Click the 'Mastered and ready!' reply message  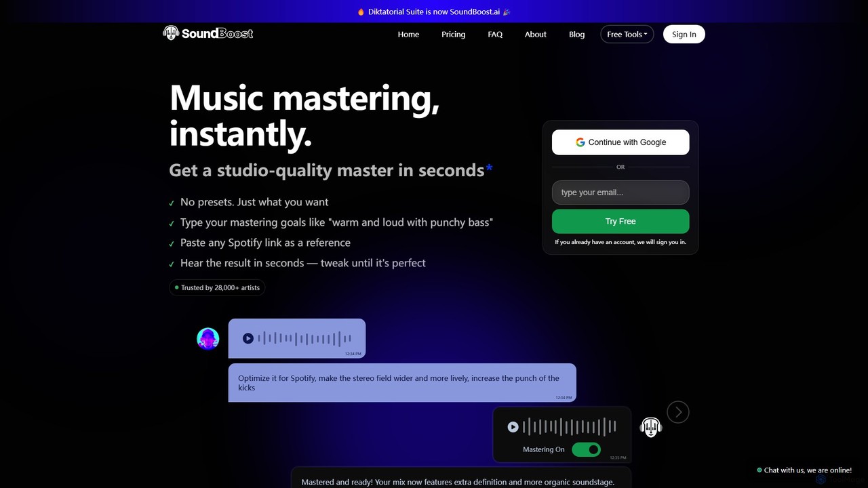click(461, 477)
